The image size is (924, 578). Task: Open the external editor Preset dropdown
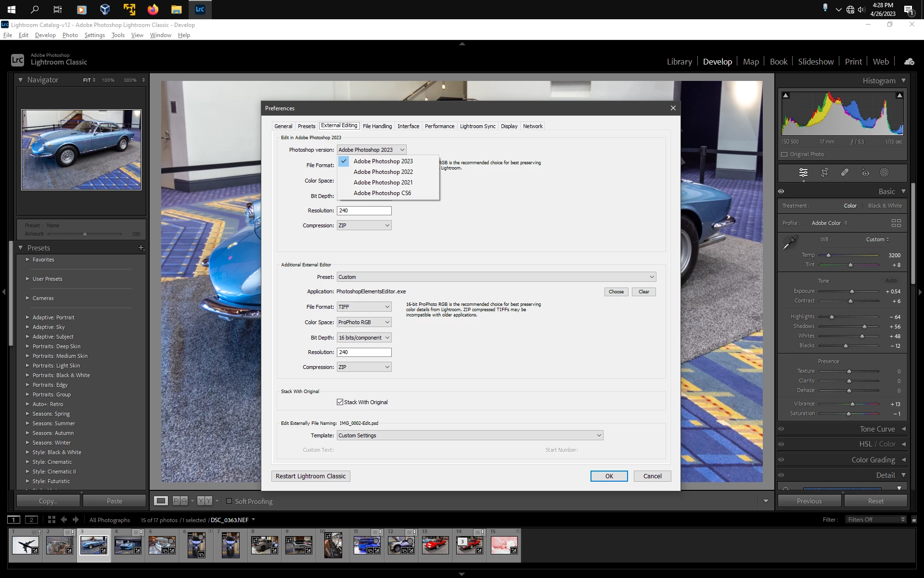(x=496, y=277)
